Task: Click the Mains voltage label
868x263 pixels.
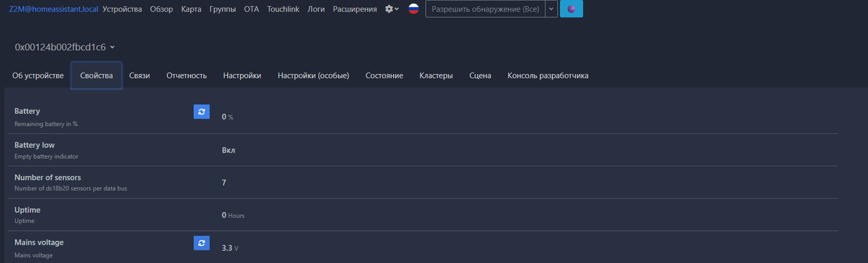Action: point(39,243)
